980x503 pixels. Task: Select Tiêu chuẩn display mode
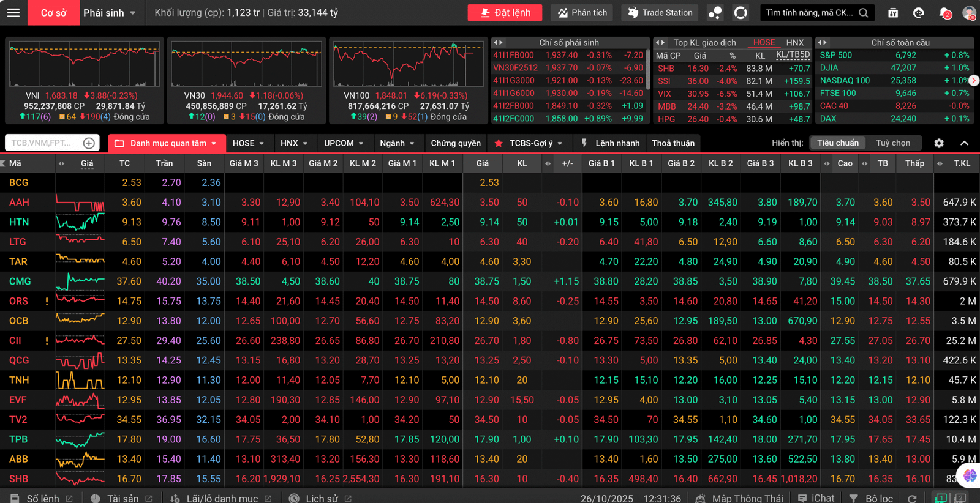(x=837, y=143)
